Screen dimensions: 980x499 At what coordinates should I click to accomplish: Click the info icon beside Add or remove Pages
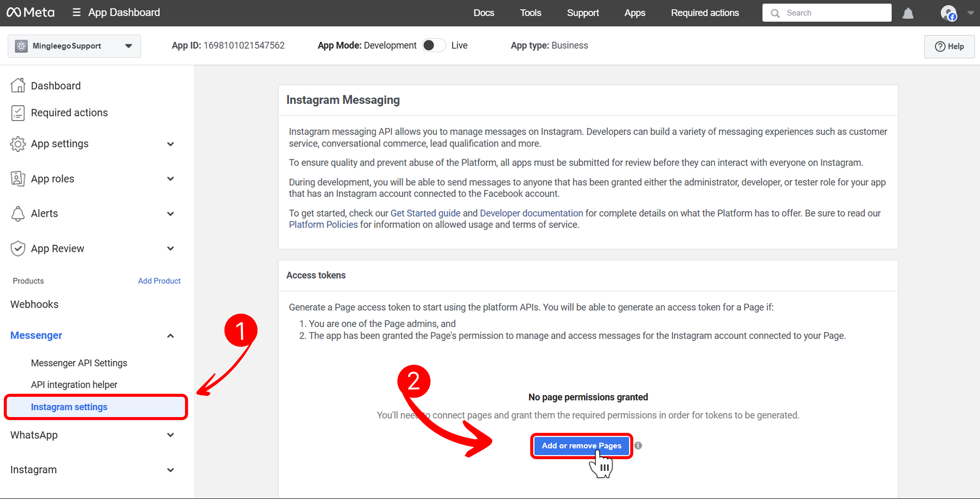pos(638,445)
